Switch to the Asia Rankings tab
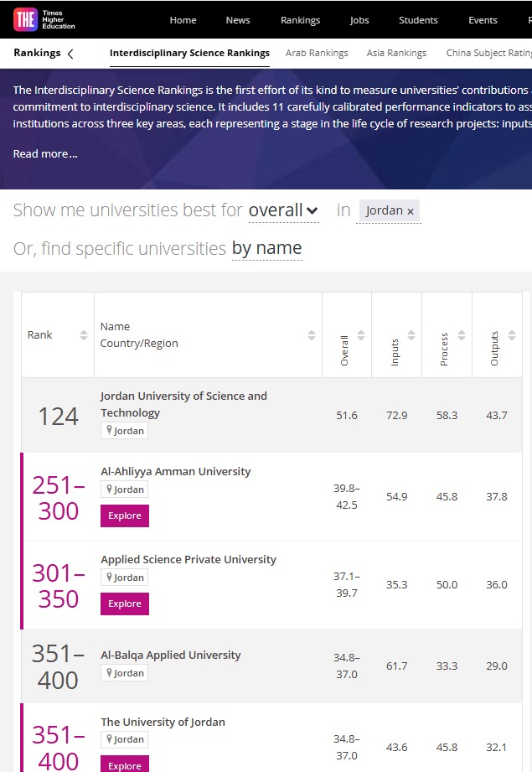Image resolution: width=532 pixels, height=772 pixels. (396, 53)
